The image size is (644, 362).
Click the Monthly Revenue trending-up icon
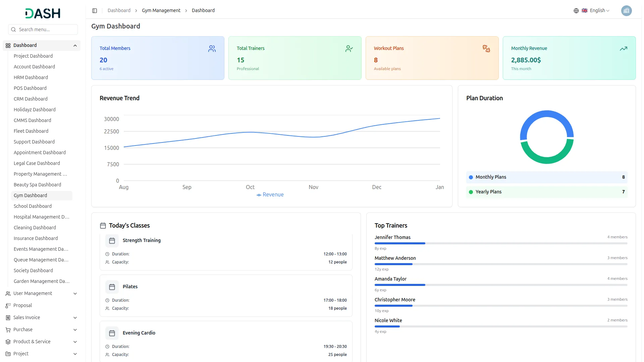(623, 49)
